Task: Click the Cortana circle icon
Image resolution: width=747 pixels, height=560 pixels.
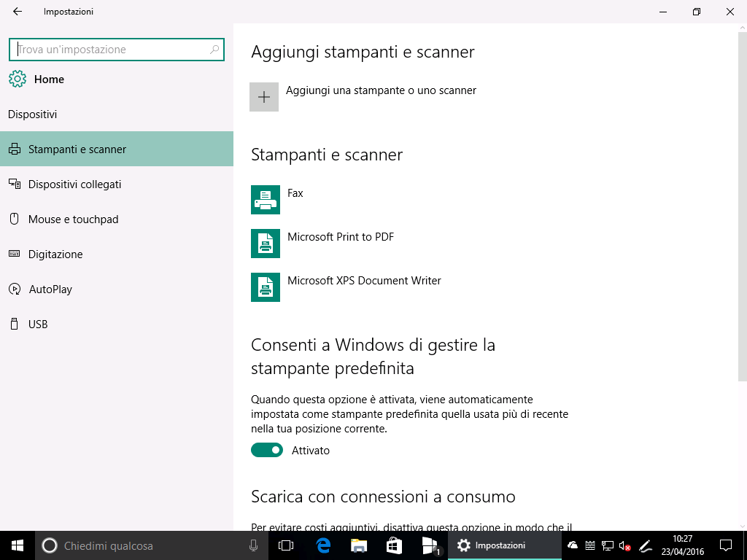Action: (x=50, y=545)
